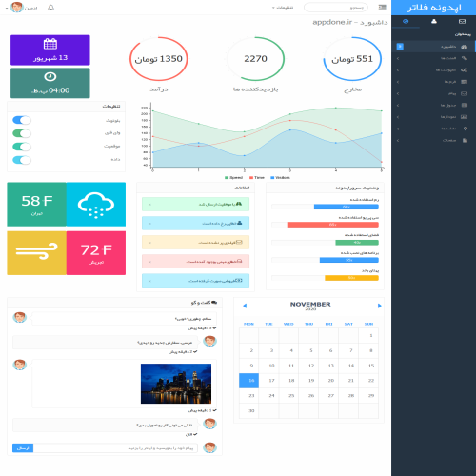Close the red danger notification
This screenshot has height=476, width=476.
pyautogui.click(x=149, y=262)
